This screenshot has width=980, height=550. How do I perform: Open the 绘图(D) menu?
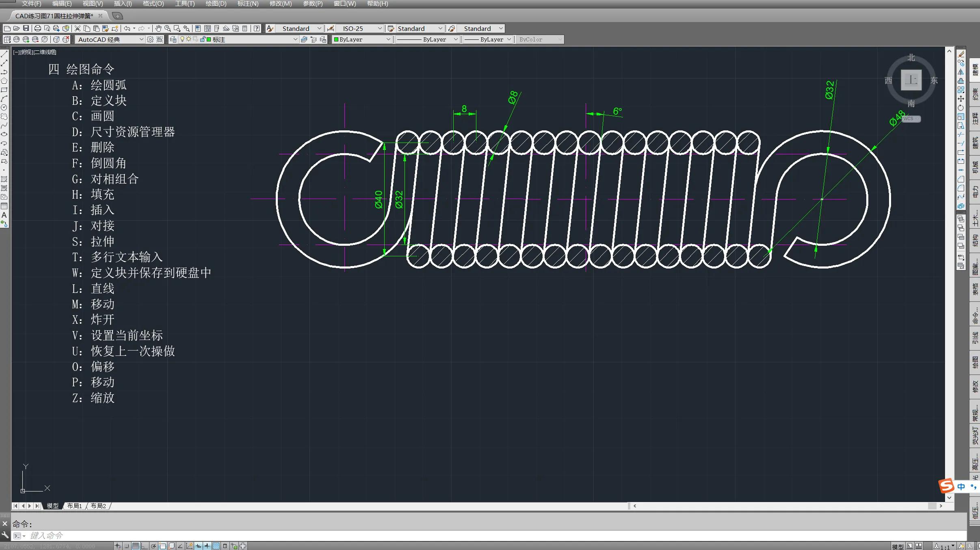216,4
